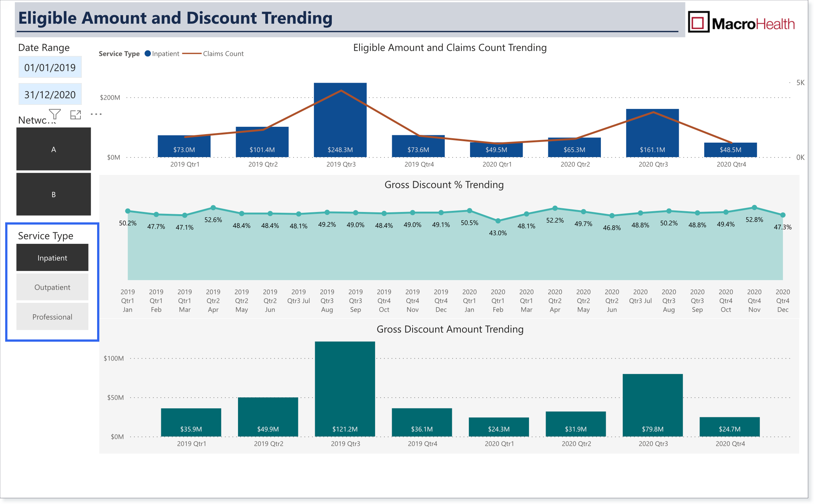This screenshot has width=814, height=504.
Task: Click the MacroHealth logo
Action: [741, 23]
